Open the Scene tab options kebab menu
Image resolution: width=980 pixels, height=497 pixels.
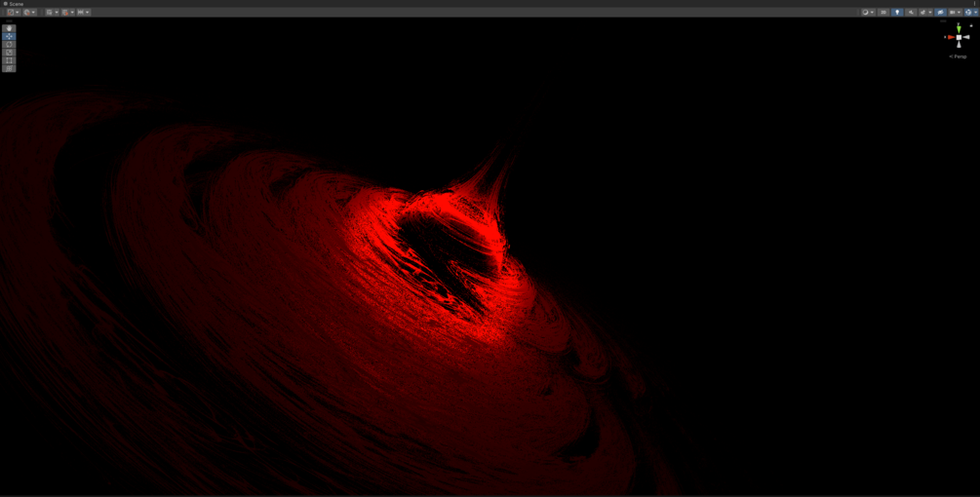coord(974,4)
